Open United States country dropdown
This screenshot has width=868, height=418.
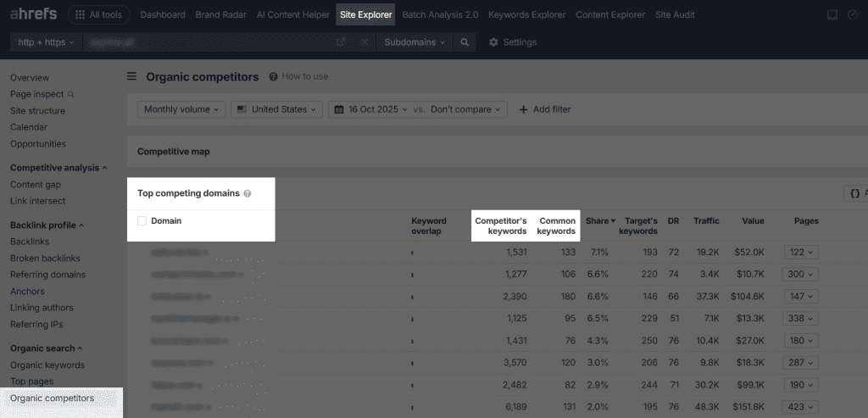tap(276, 109)
